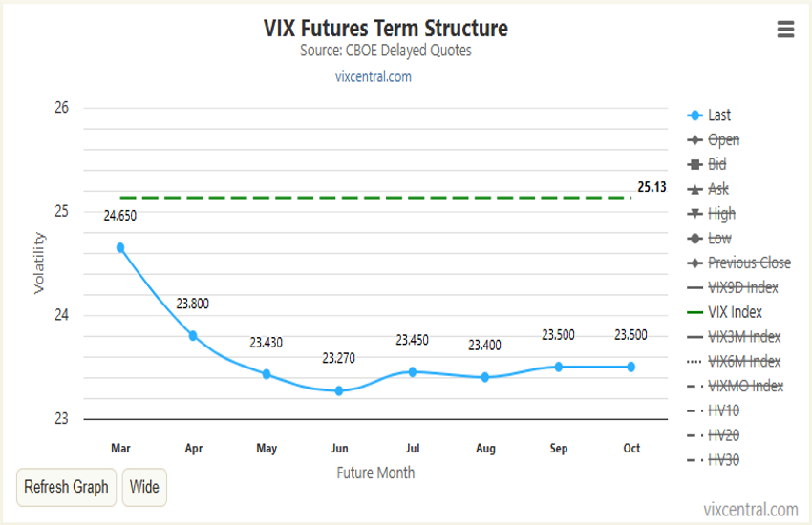Click the High legend marker icon

click(695, 214)
